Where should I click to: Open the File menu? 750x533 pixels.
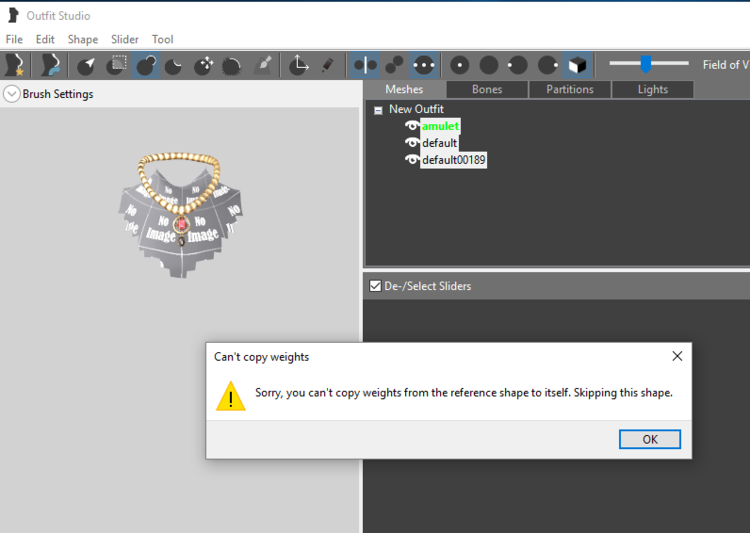point(14,39)
